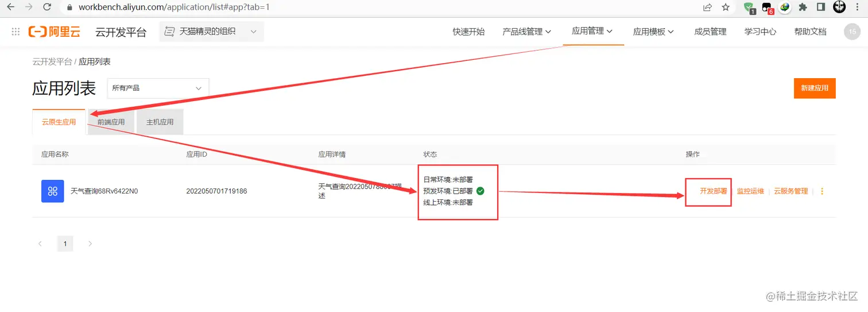This screenshot has width=868, height=312.
Task: Go to previous page arrow in pagination
Action: (40, 244)
